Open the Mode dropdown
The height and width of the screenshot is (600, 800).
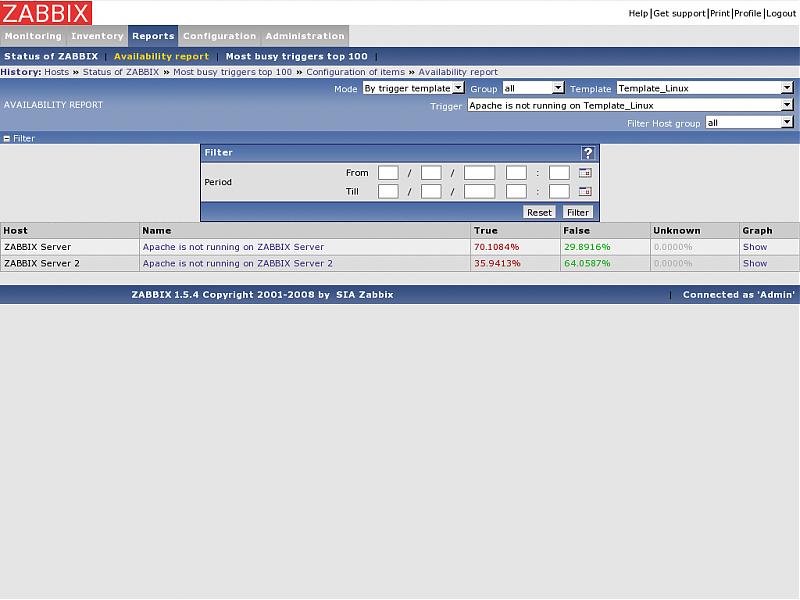pos(413,88)
